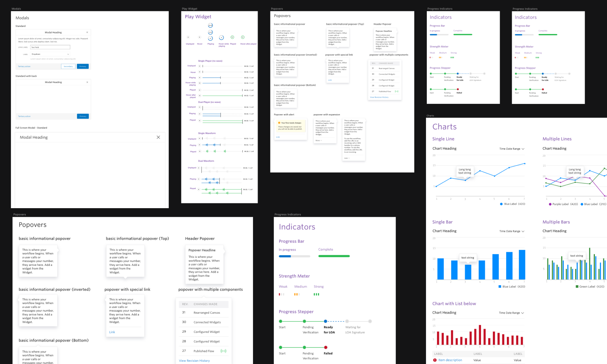The image size is (607, 364).
Task: Click Tertiary action in Standard with back modal
Action: coord(24,116)
